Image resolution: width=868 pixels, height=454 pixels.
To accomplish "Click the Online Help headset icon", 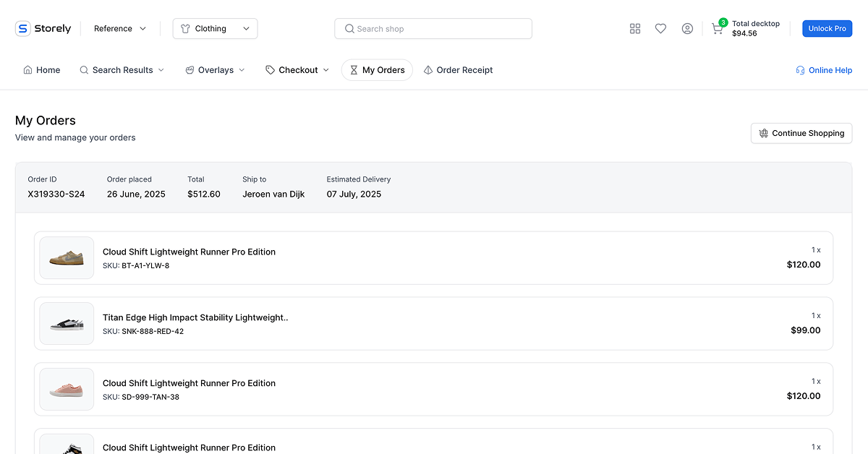I will (x=800, y=70).
